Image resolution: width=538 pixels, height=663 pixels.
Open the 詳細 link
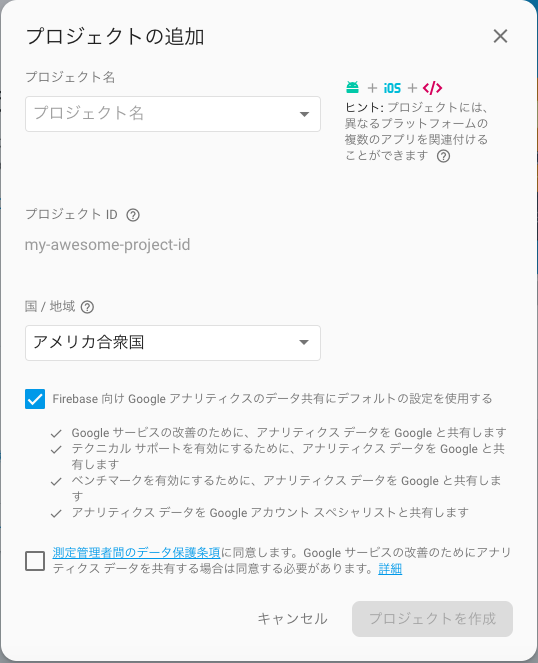point(390,569)
